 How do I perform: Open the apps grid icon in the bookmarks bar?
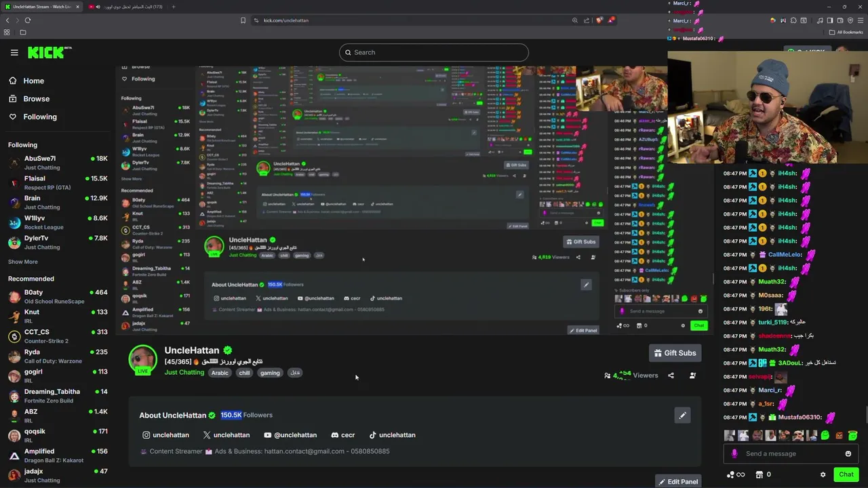pyautogui.click(x=7, y=33)
